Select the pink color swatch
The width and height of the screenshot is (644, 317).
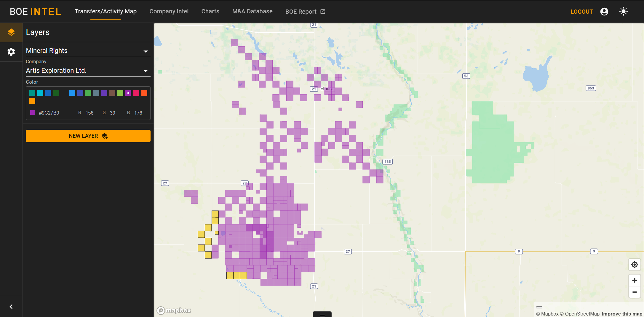136,93
